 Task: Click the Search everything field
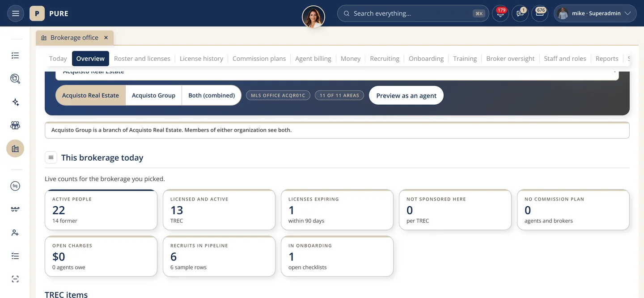(413, 13)
